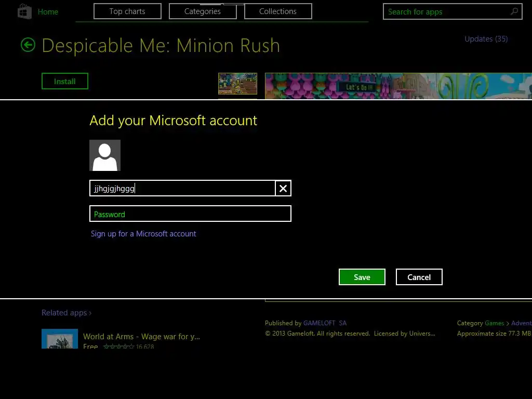Open World at Arms app title
Image resolution: width=532 pixels, height=399 pixels.
[x=141, y=337]
